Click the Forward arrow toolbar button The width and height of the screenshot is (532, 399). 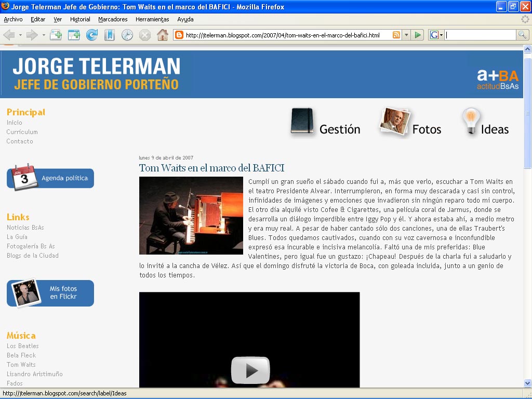32,35
